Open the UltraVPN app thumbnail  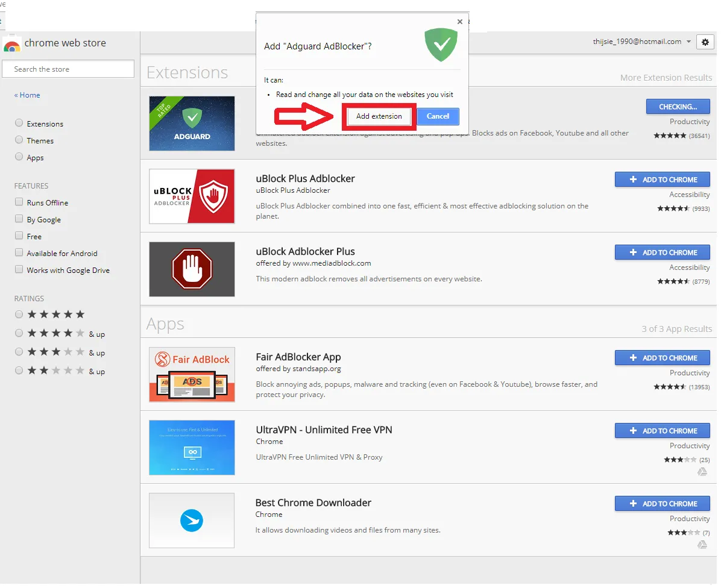click(x=192, y=448)
